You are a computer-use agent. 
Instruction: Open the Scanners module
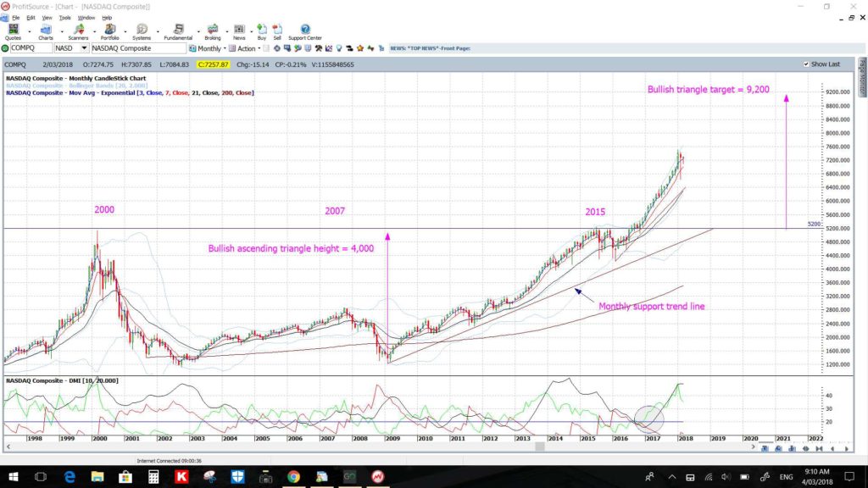point(78,31)
